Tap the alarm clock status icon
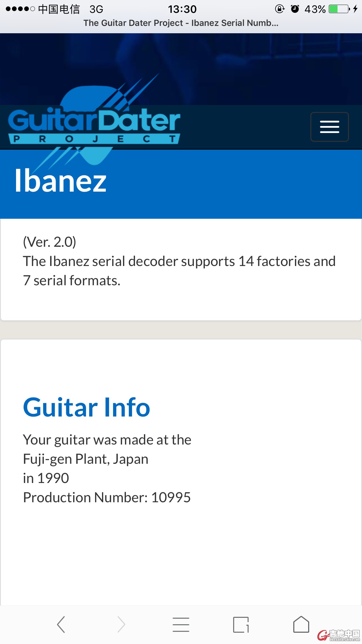Image resolution: width=362 pixels, height=644 pixels. (x=295, y=9)
